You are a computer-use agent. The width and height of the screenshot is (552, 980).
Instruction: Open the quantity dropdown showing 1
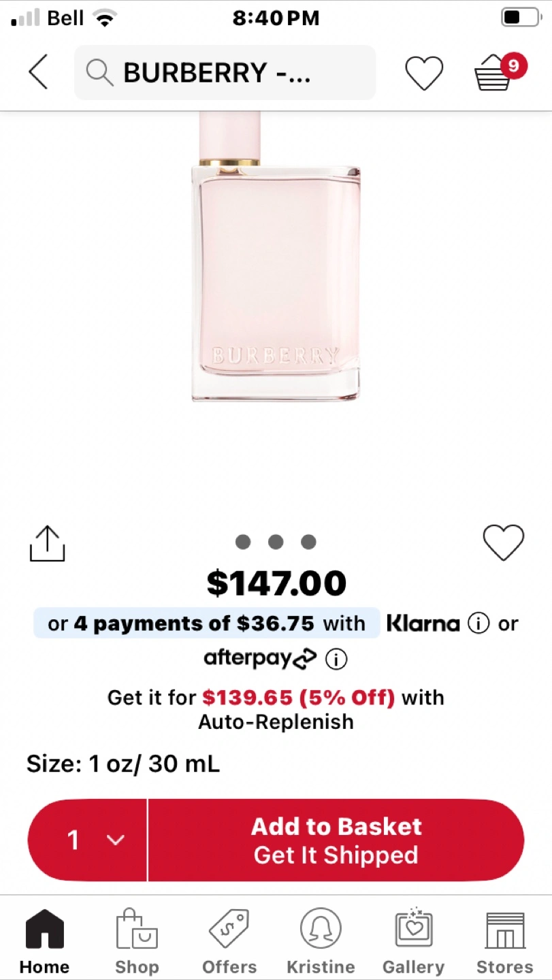(88, 840)
